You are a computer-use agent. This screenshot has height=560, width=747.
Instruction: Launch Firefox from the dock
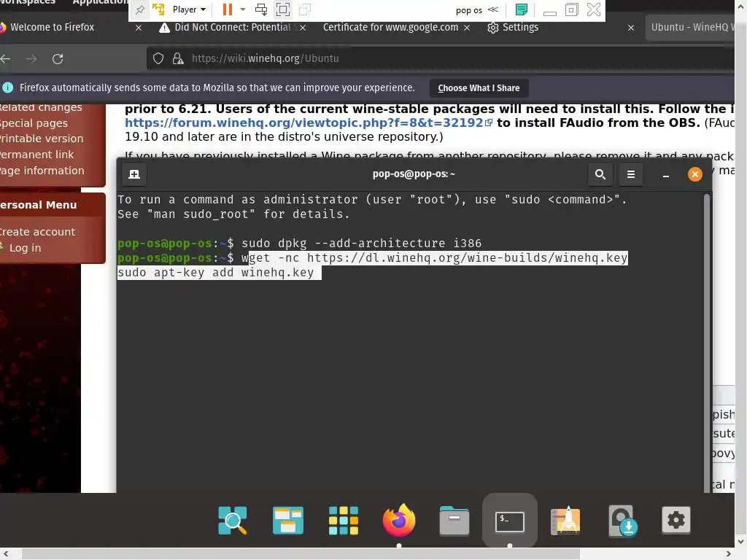(x=399, y=519)
